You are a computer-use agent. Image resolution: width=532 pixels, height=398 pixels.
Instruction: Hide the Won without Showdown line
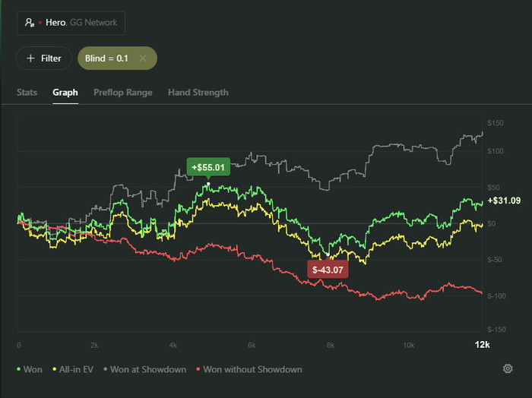pyautogui.click(x=249, y=370)
